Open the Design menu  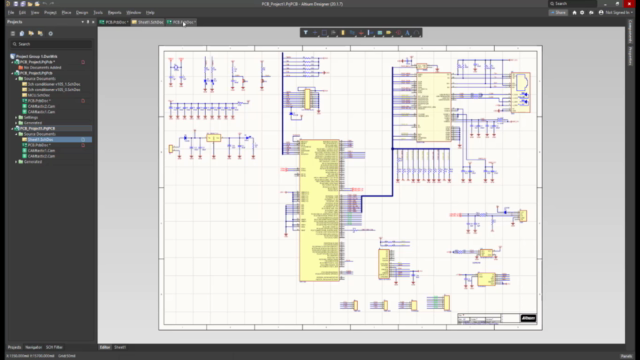pyautogui.click(x=82, y=13)
